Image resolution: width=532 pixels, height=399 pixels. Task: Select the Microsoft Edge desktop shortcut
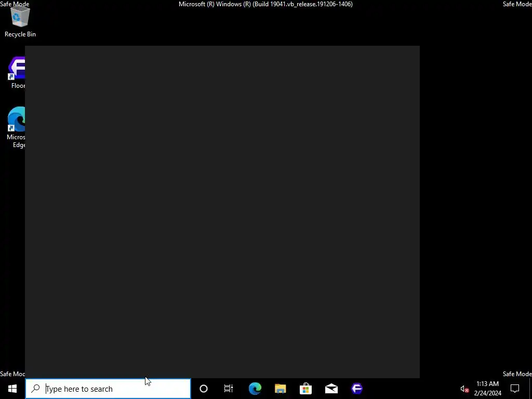[x=16, y=127]
